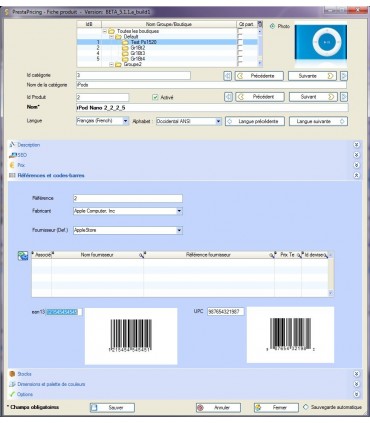Screen dimensions: 370x423
Task: Click the PrestaPricing app icon in title bar
Action: coord(7,12)
